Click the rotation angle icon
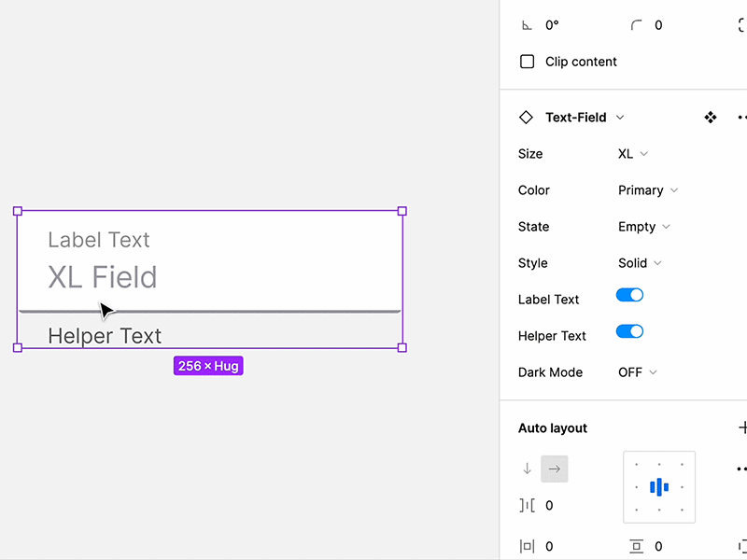The image size is (747, 560). [x=527, y=25]
